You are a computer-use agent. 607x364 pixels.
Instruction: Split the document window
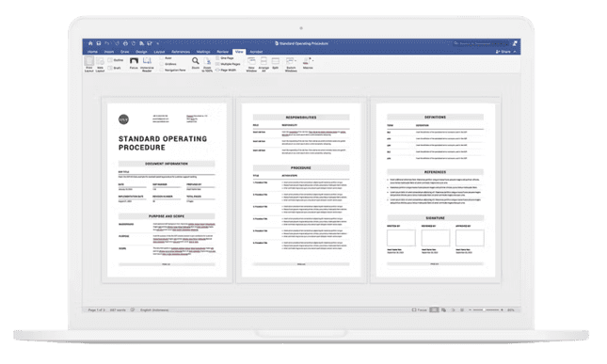275,63
